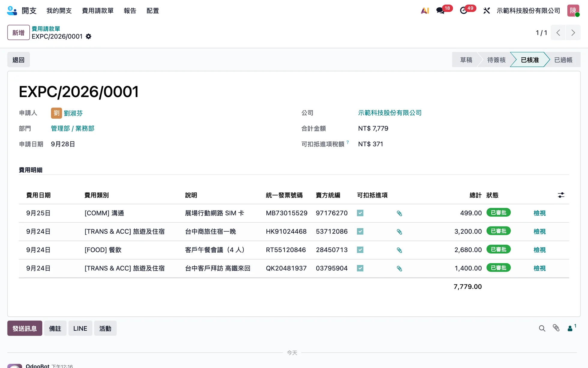Open the 費用請款單 breadcrumb link

tap(46, 29)
